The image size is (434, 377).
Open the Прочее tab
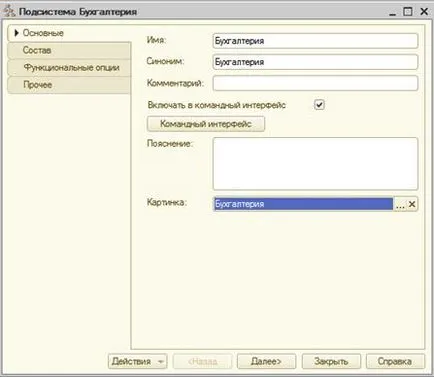69,85
